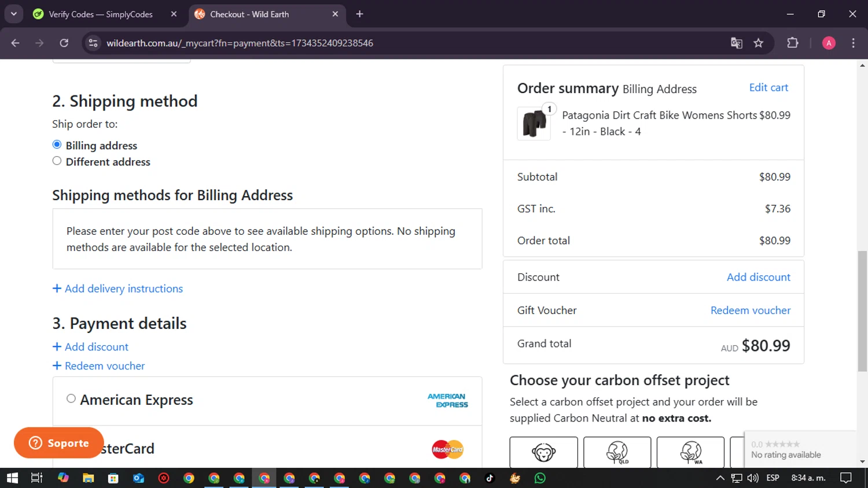The width and height of the screenshot is (868, 488).
Task: Bookmark this page with the star icon
Action: point(758,43)
